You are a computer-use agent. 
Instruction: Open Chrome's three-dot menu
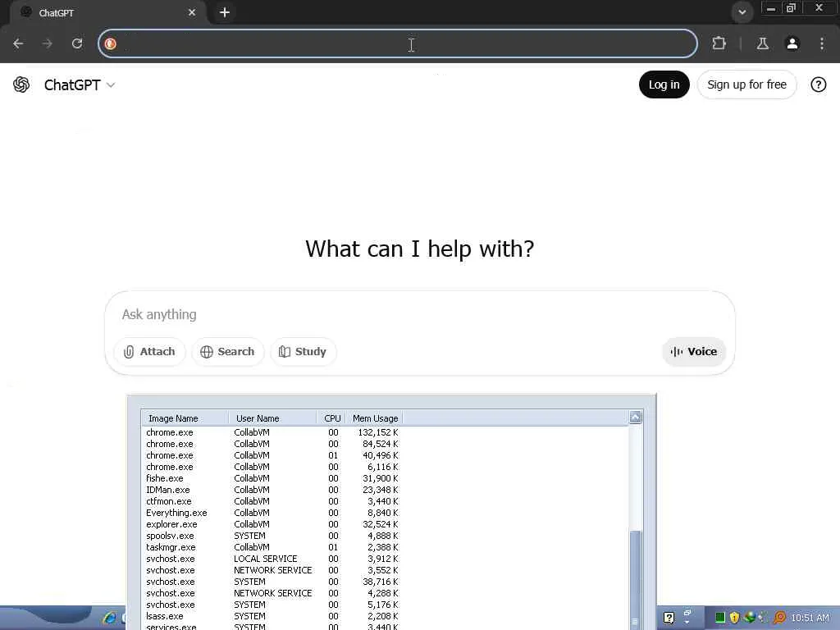[822, 43]
